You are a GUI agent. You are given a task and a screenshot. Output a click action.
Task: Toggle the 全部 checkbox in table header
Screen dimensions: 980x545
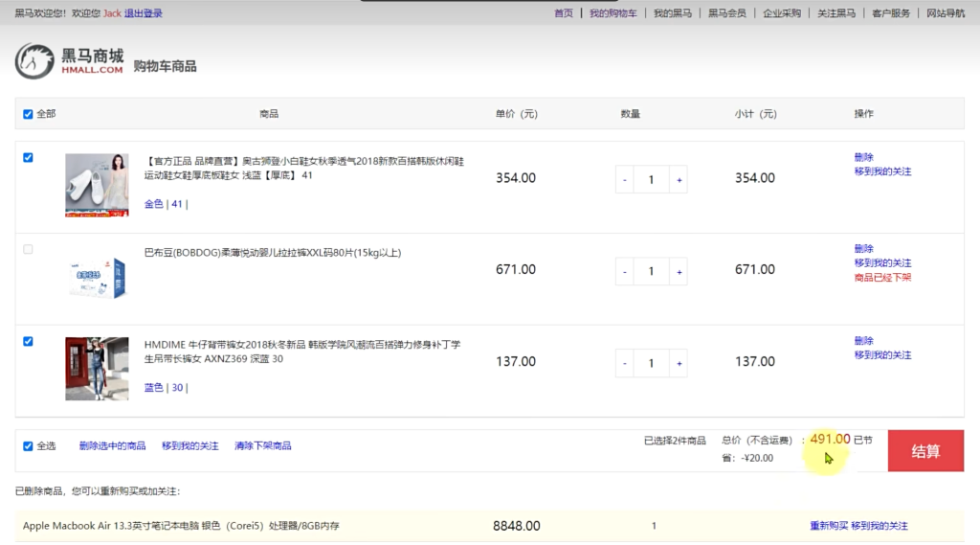tap(28, 114)
